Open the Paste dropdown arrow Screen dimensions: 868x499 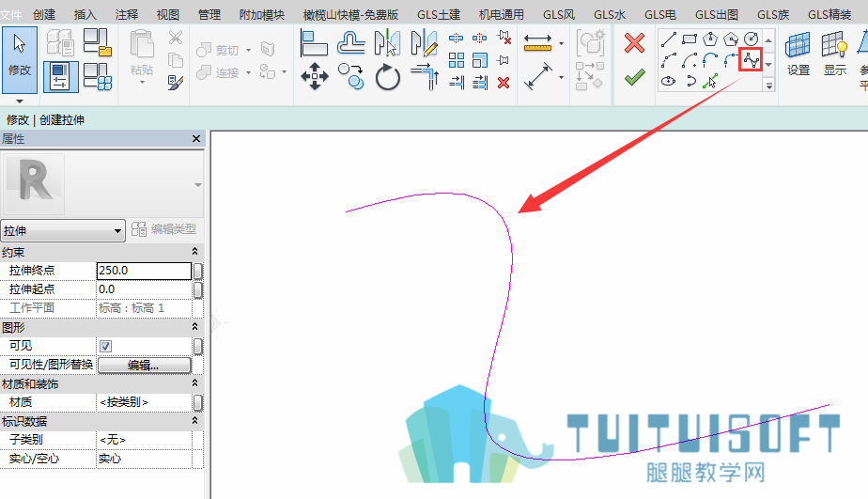(142, 82)
